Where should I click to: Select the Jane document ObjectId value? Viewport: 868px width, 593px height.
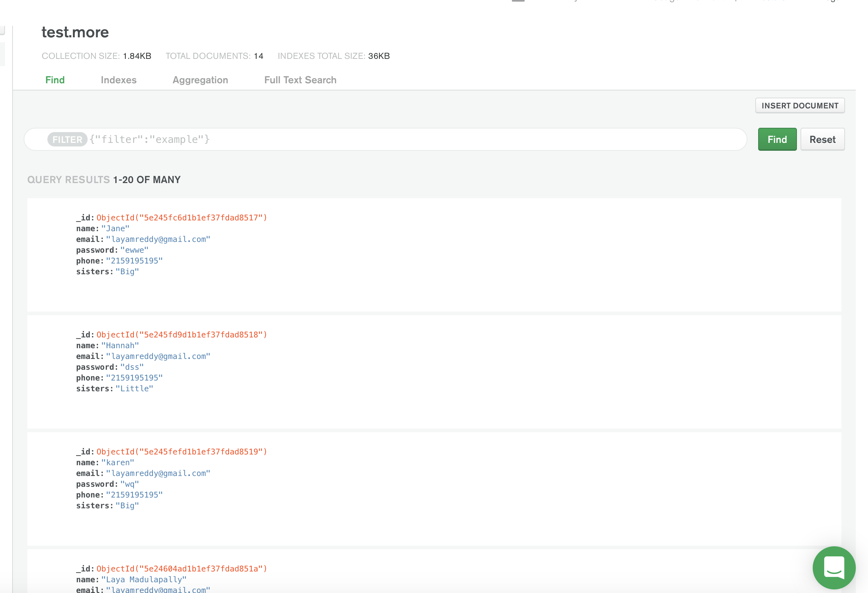[x=182, y=218]
